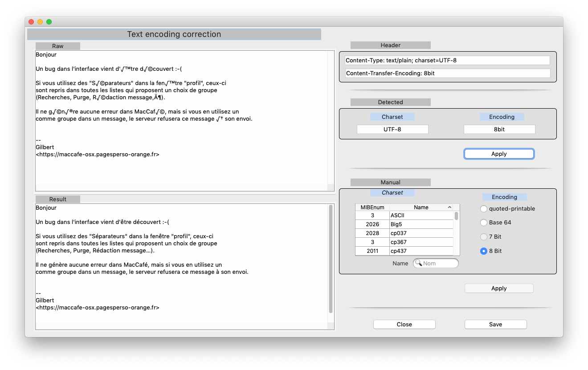Screen dimensions: 588x370
Task: Select the cp437 charset row
Action: 421,251
